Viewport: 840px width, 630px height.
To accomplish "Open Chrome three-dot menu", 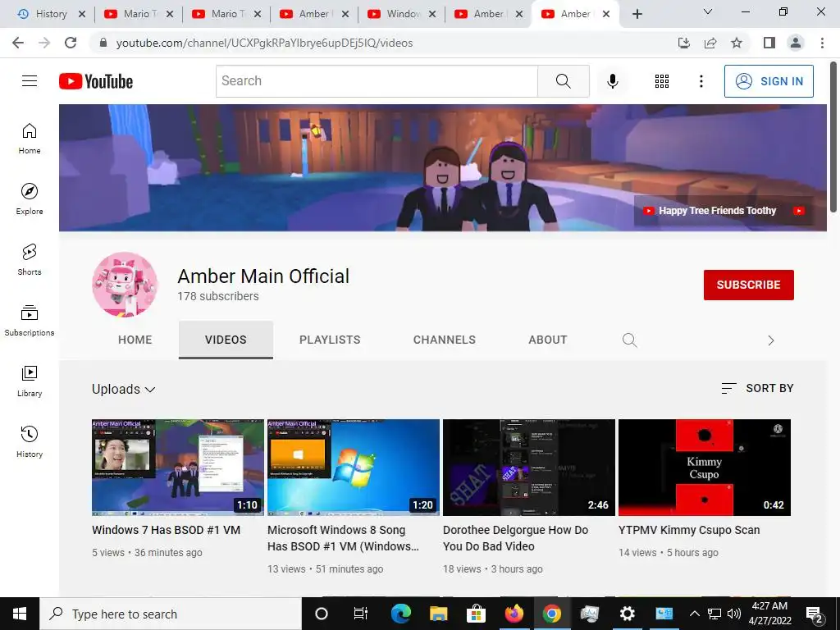I will pyautogui.click(x=822, y=43).
